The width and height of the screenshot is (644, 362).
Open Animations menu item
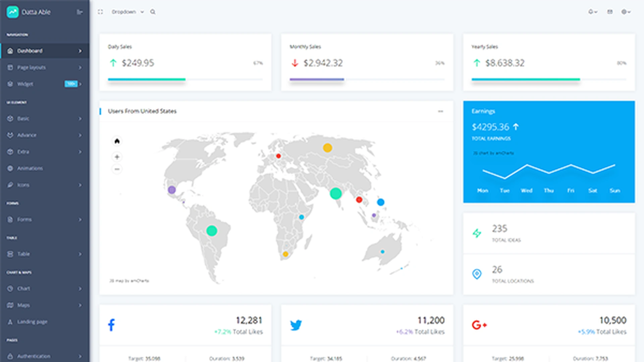coord(30,168)
